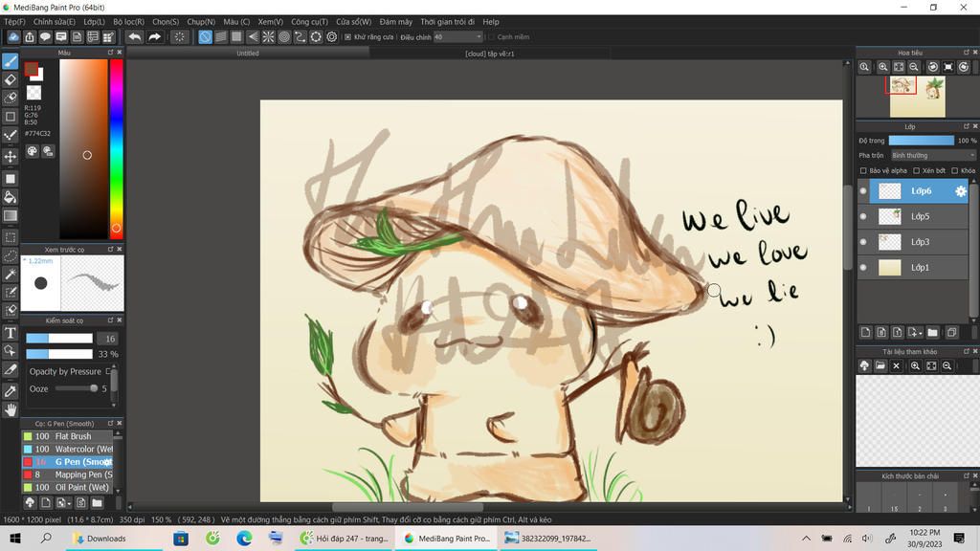Switch to [cloud] tập vẽ:r1 tab

489,54
